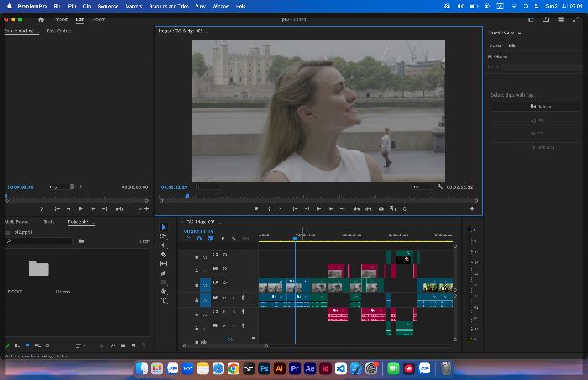Screen dimensions: 588x380
Task: Click Lift button in Program Monitor
Action: tap(357, 208)
